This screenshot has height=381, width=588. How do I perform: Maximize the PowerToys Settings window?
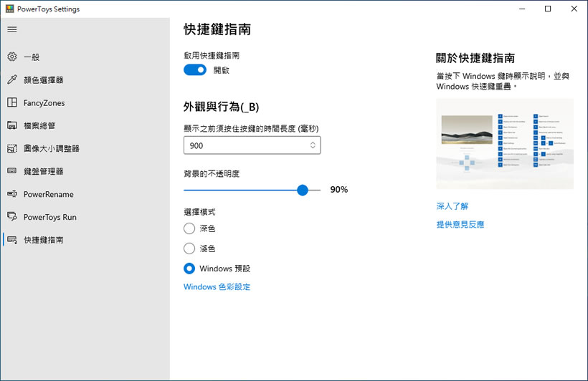(x=548, y=9)
